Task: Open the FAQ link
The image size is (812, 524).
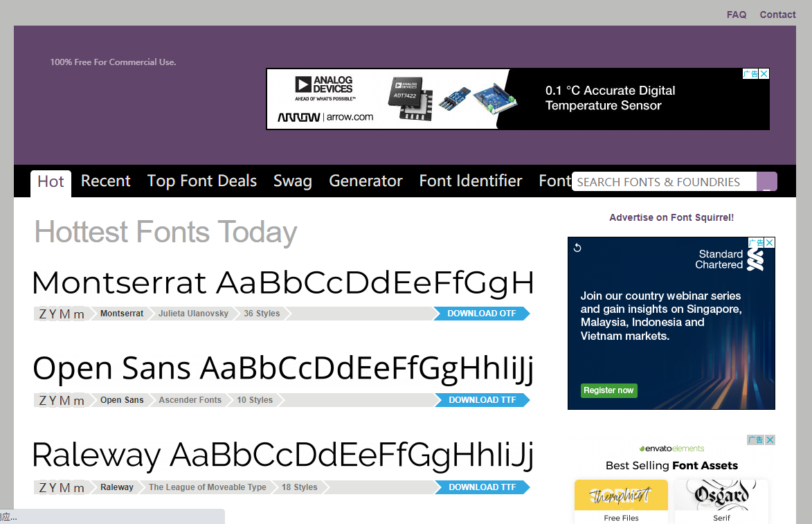Action: [x=737, y=15]
